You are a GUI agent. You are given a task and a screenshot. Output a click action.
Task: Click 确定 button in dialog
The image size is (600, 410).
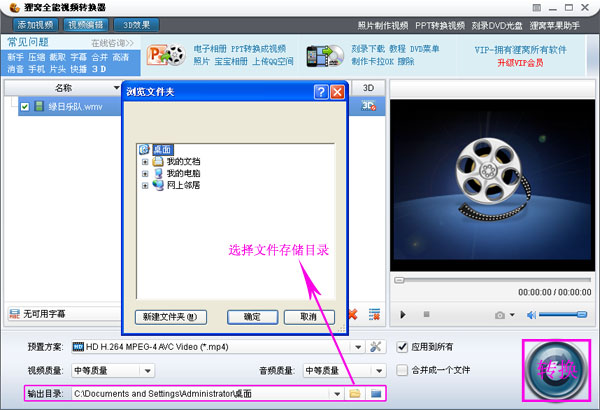253,317
